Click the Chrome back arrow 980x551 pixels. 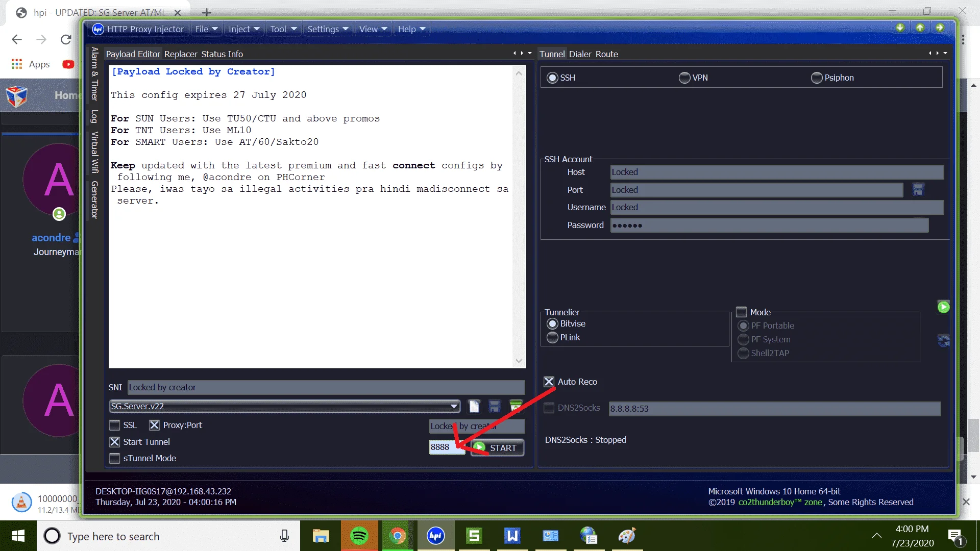17,40
